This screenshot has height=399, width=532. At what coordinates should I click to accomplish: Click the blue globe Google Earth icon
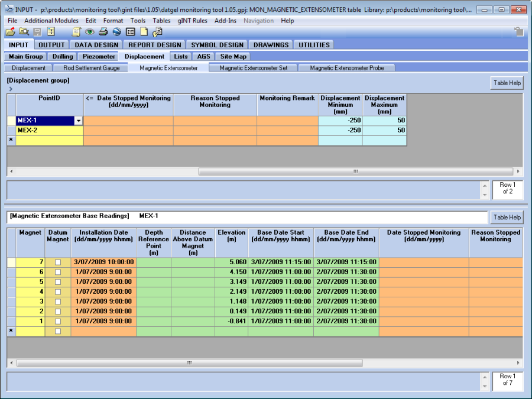(116, 32)
